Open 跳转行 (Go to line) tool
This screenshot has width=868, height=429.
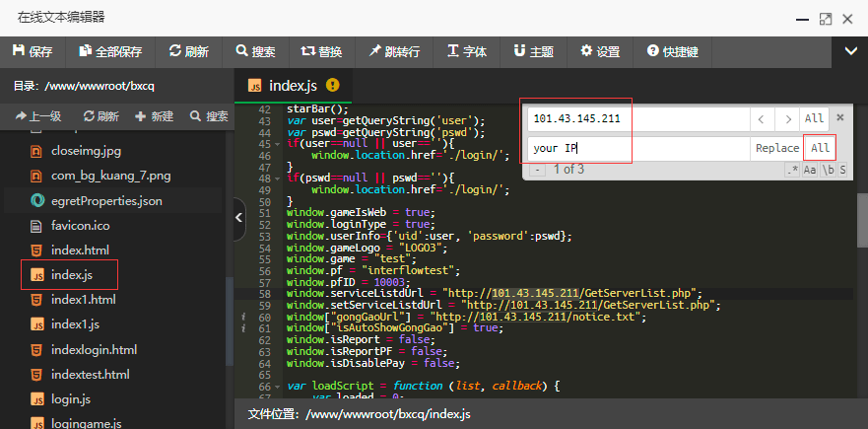[x=394, y=51]
